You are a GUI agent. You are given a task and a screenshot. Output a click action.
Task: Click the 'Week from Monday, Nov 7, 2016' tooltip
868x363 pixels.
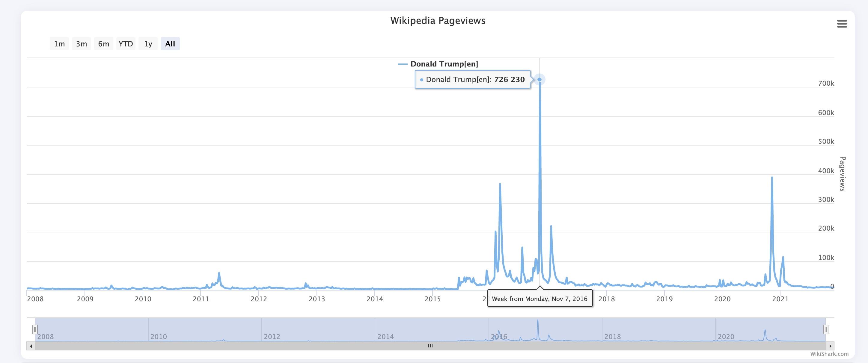click(540, 298)
